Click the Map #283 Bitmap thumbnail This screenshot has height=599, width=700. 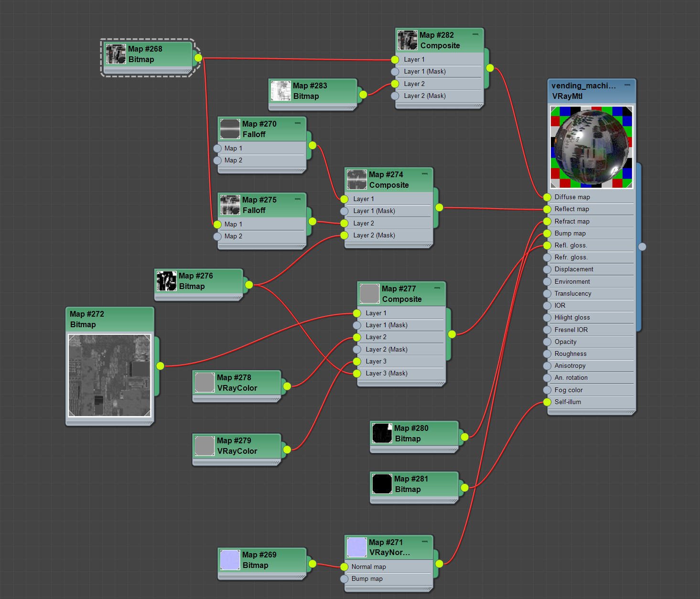280,91
